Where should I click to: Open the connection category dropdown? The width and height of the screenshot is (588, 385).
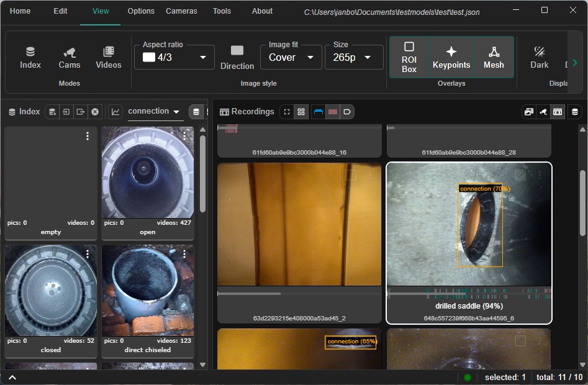point(155,112)
